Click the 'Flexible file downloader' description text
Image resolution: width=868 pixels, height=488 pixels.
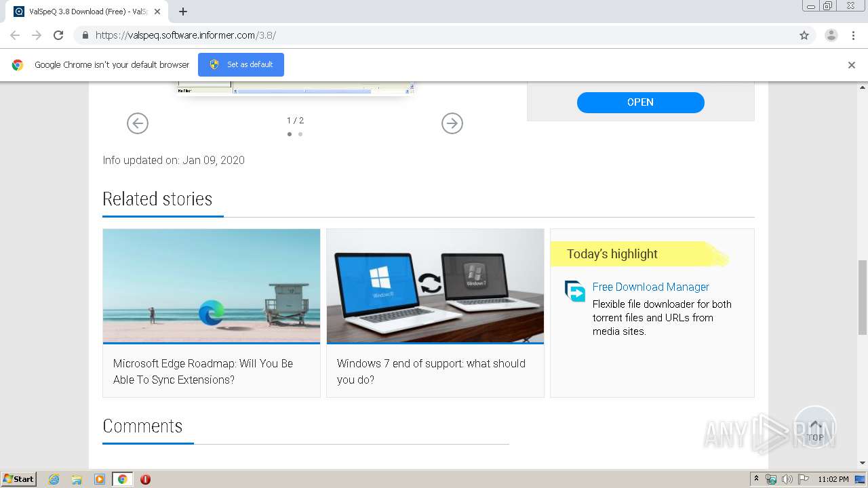click(x=662, y=317)
